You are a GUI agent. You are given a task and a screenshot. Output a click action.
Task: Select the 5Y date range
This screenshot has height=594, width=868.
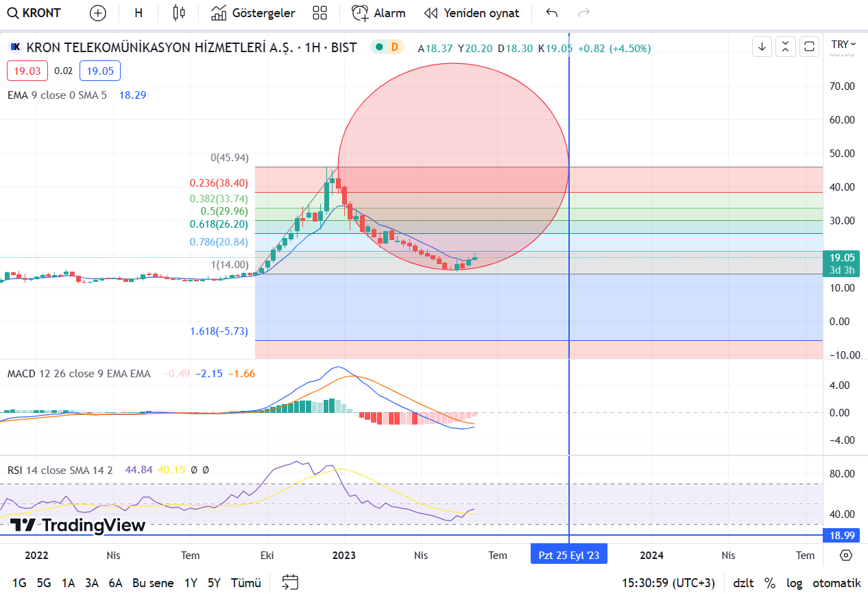pos(214,583)
